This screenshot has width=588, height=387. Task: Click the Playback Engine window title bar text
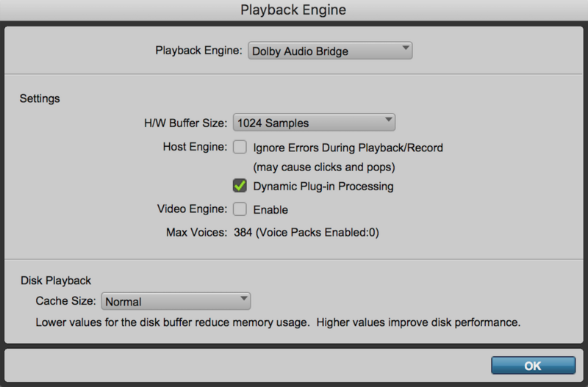tap(293, 10)
